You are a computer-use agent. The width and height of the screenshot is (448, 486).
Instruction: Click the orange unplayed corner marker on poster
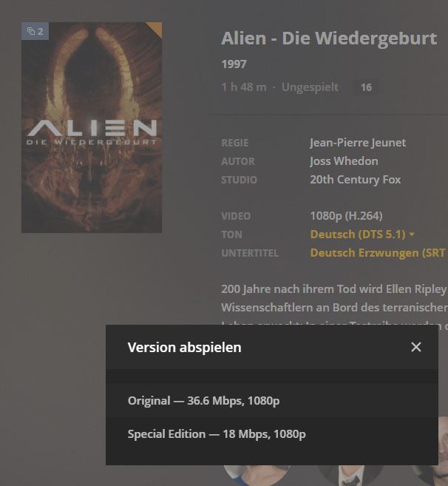point(156,27)
